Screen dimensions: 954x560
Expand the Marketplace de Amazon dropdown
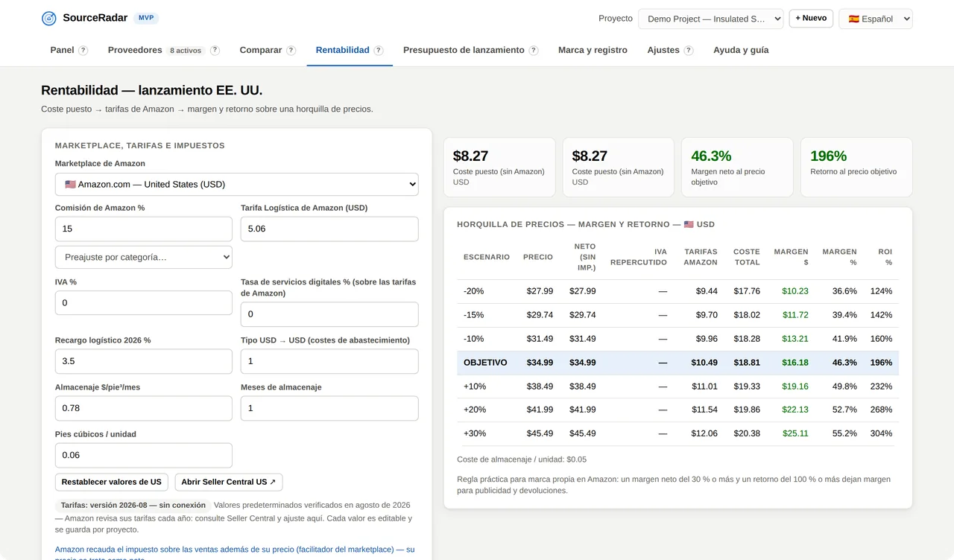pos(236,184)
